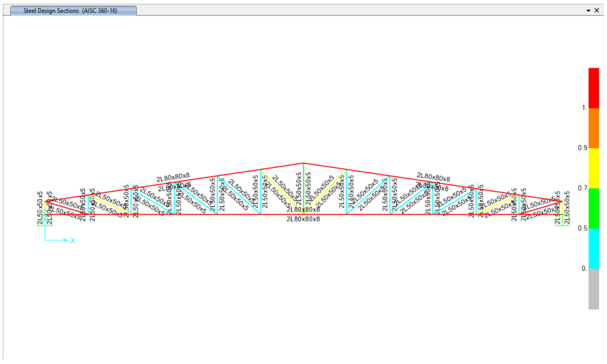Click gray swatch at legend bottom
Image resolution: width=607 pixels, height=364 pixels.
[x=594, y=289]
